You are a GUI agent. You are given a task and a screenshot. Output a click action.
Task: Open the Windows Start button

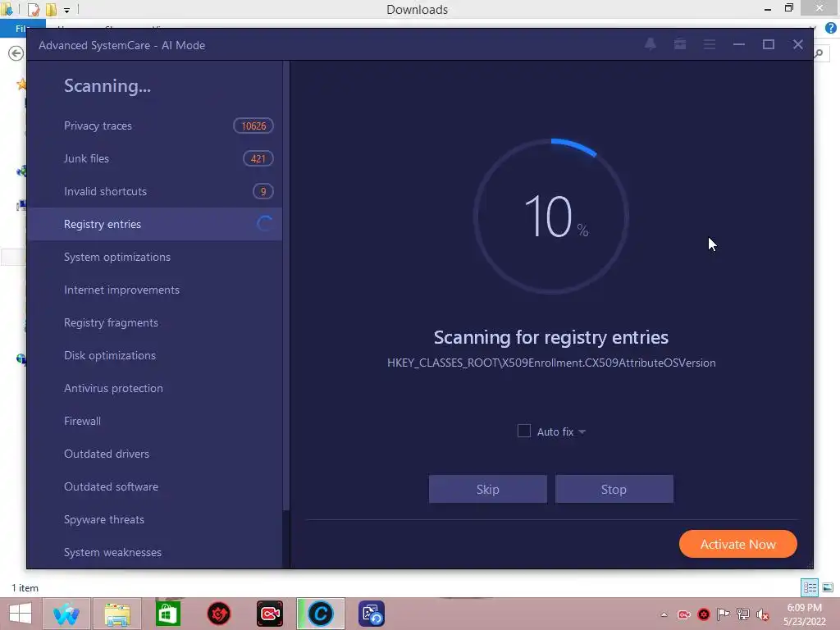[x=21, y=614]
